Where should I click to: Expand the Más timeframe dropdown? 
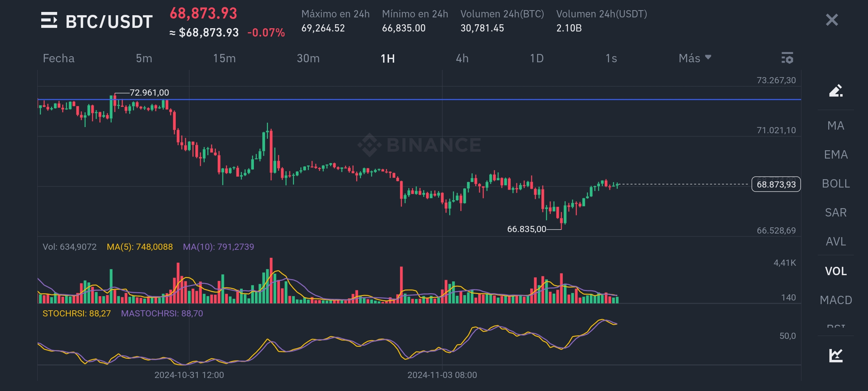point(695,58)
